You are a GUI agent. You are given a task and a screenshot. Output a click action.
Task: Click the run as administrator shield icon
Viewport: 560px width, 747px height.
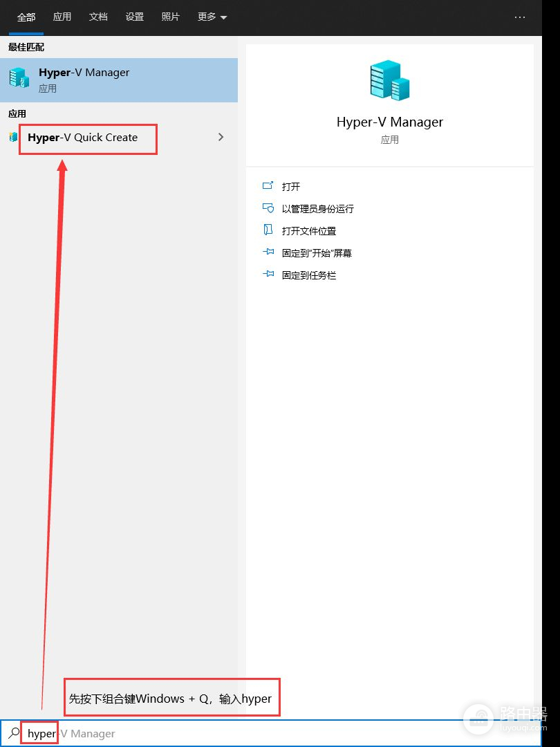[x=268, y=208]
